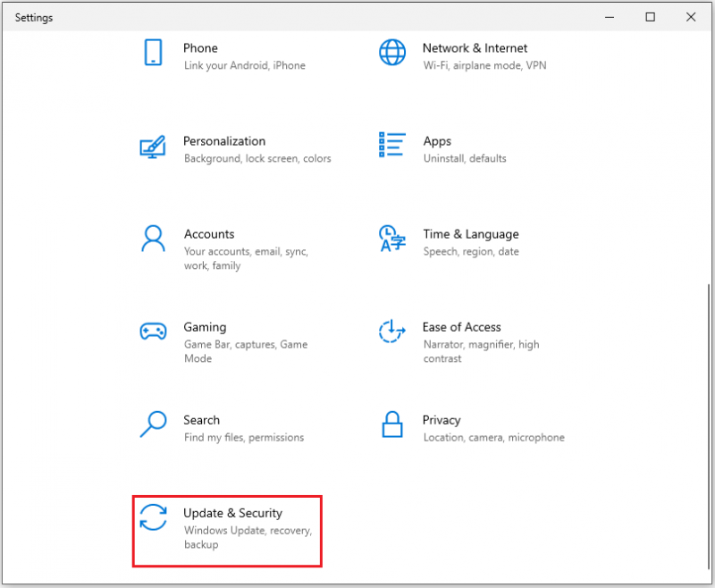Click the Accounts person icon
715x588 pixels.
[153, 239]
